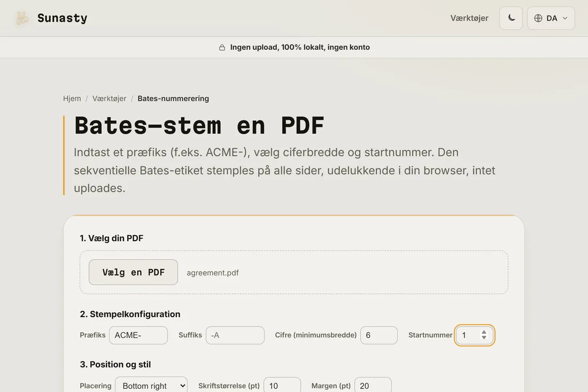Open the Placering dropdown
The image size is (588, 392).
pyautogui.click(x=151, y=386)
